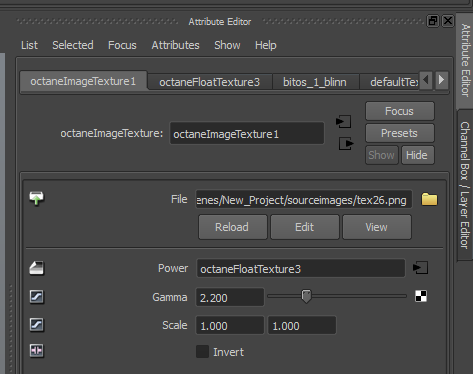473x374 pixels.
Task: Click the Presets button
Action: (x=399, y=133)
